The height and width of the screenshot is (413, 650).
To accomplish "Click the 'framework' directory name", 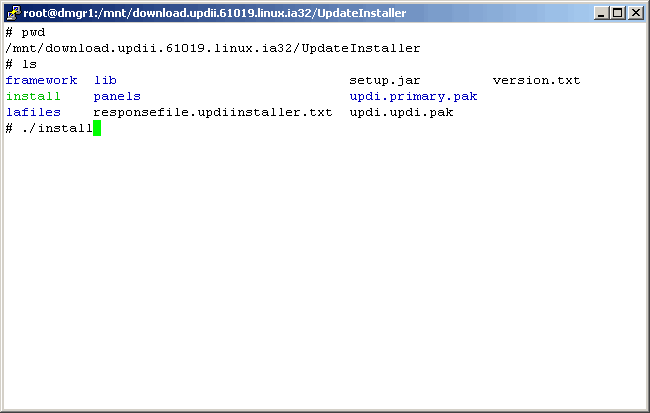I will coord(41,80).
